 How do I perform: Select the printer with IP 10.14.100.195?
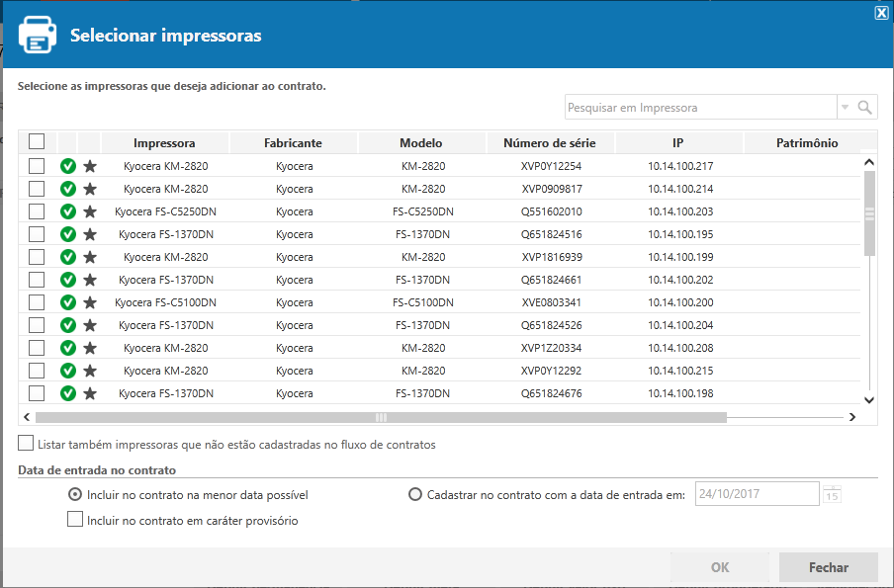pyautogui.click(x=37, y=234)
